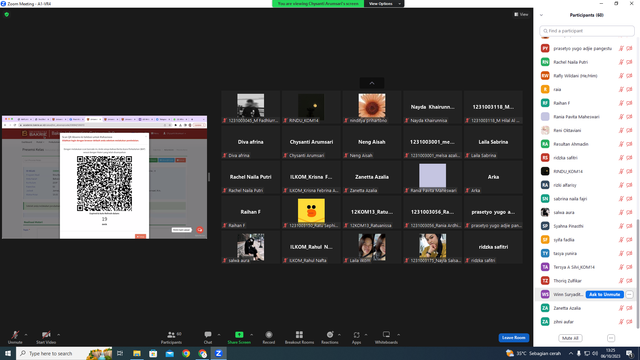Open the notifications center icon
This screenshot has width=640, height=360.
click(x=629, y=353)
